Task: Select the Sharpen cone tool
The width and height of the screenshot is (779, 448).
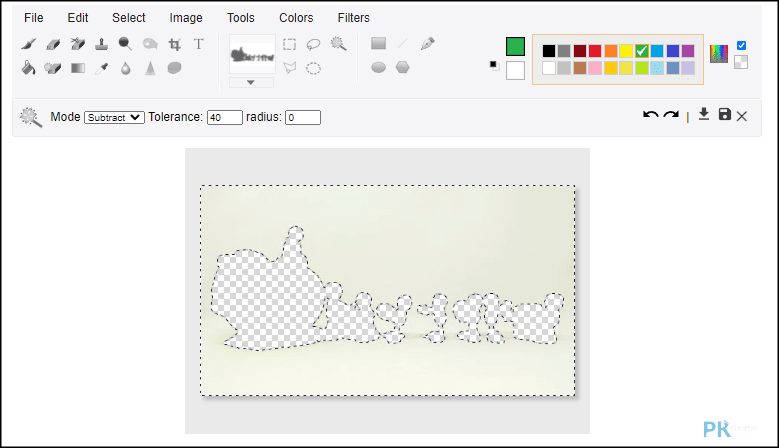Action: coord(150,69)
